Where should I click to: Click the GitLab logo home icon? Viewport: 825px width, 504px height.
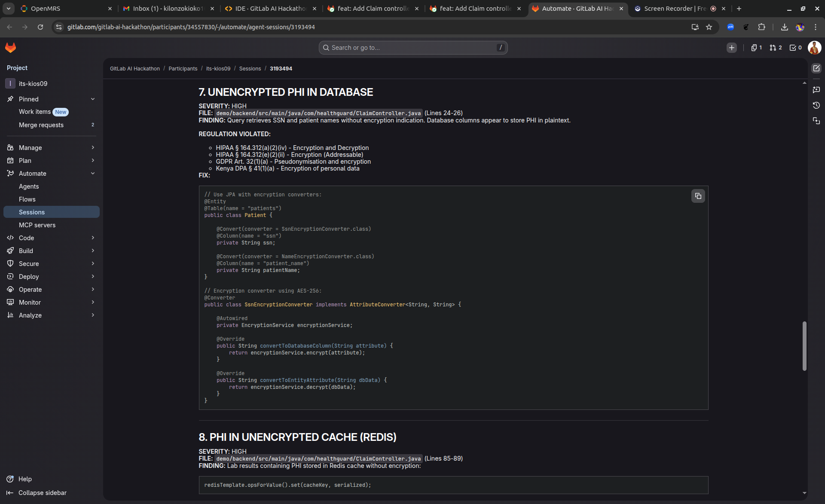[11, 48]
